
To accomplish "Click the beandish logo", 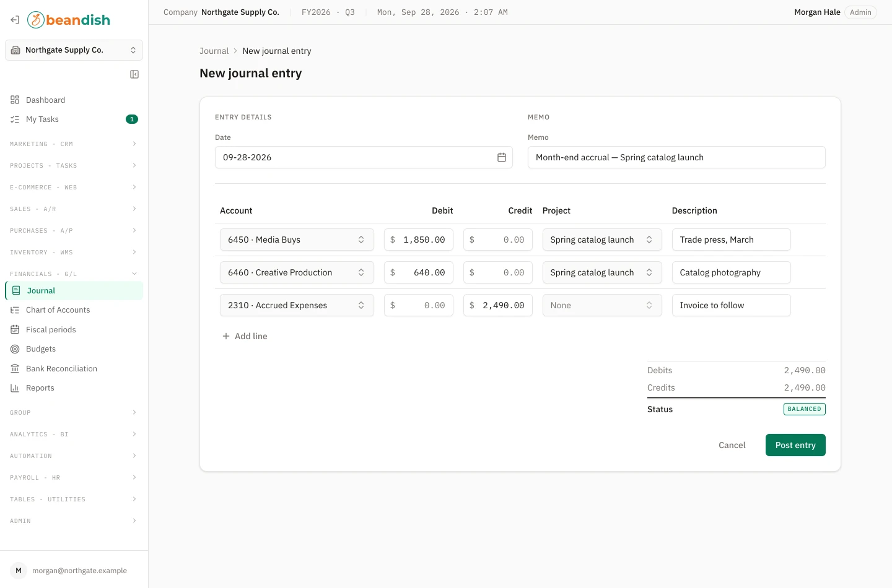I will (x=69, y=20).
